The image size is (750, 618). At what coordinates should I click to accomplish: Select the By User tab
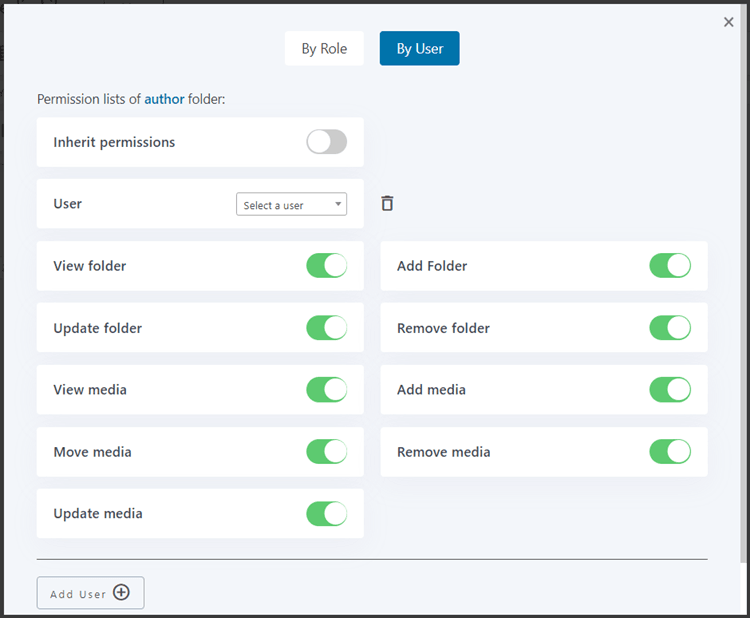pos(419,49)
